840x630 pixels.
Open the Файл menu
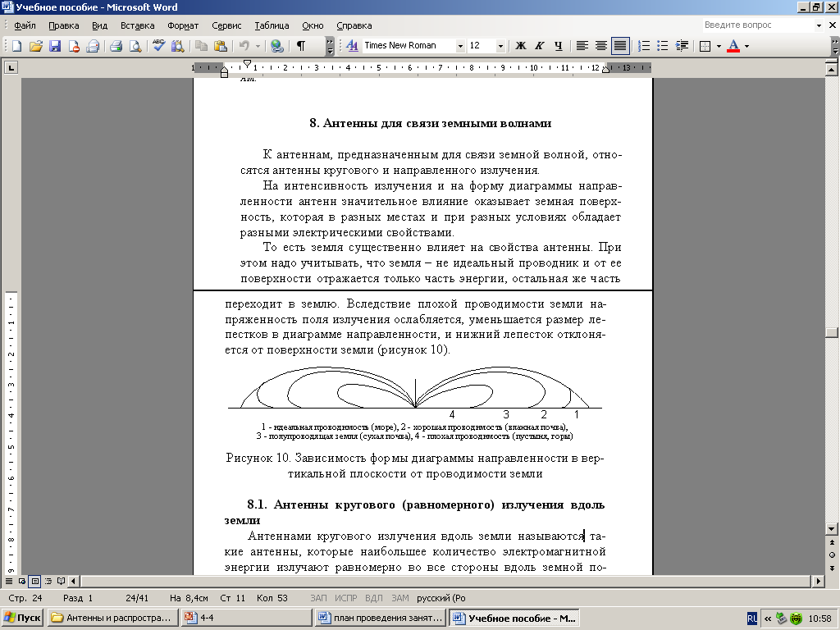25,25
